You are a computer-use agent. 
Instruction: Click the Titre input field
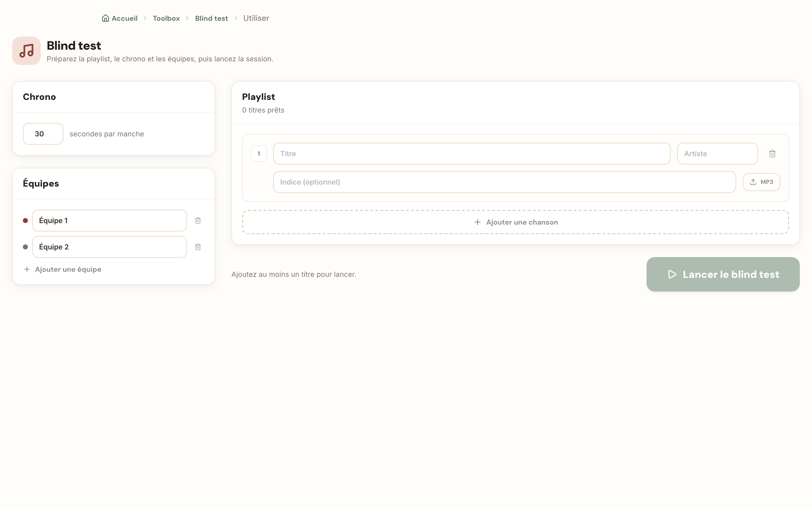tap(472, 154)
